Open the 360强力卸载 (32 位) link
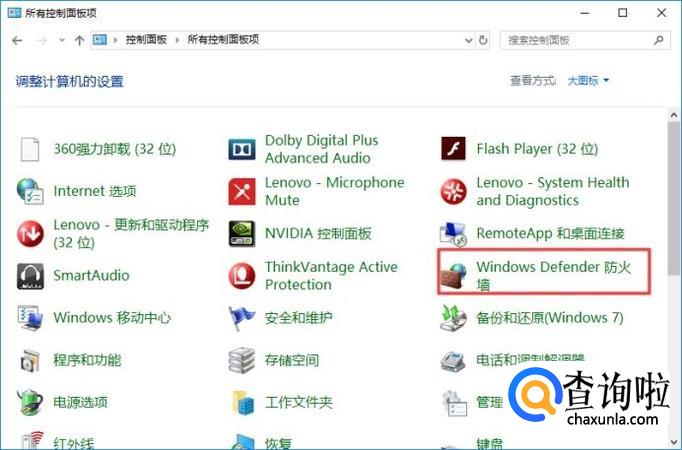682x450 pixels. 115,149
